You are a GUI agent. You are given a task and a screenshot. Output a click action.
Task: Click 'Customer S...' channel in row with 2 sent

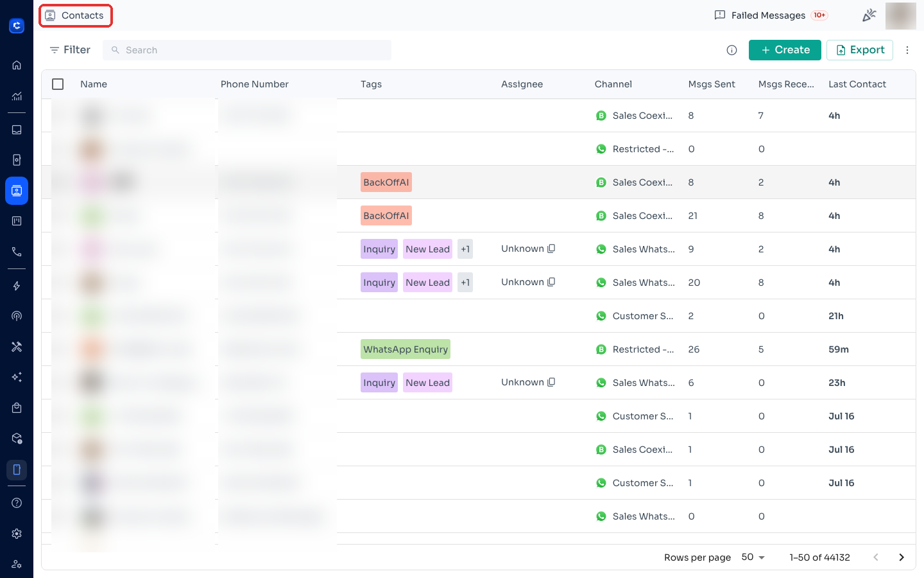click(x=643, y=316)
